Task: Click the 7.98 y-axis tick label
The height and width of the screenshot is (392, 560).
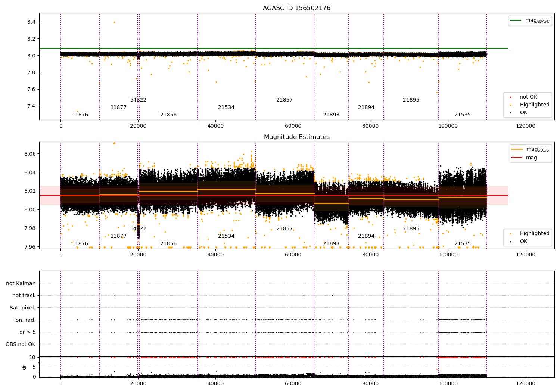Action: [x=30, y=228]
